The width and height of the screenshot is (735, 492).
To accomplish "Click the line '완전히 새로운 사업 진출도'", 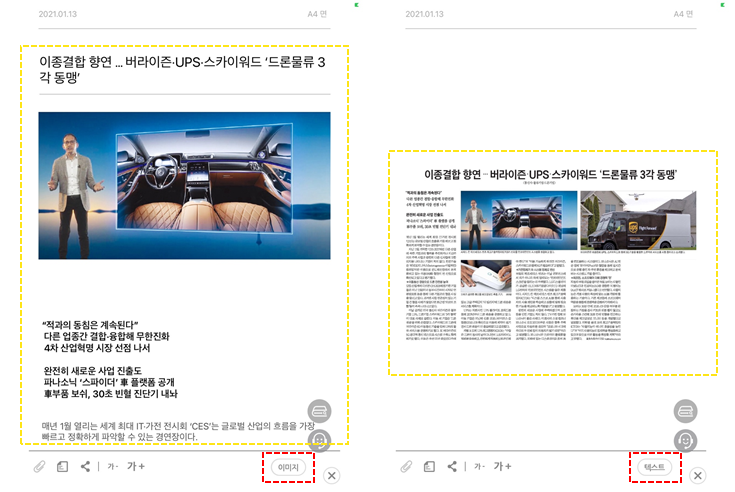I will pos(93,371).
